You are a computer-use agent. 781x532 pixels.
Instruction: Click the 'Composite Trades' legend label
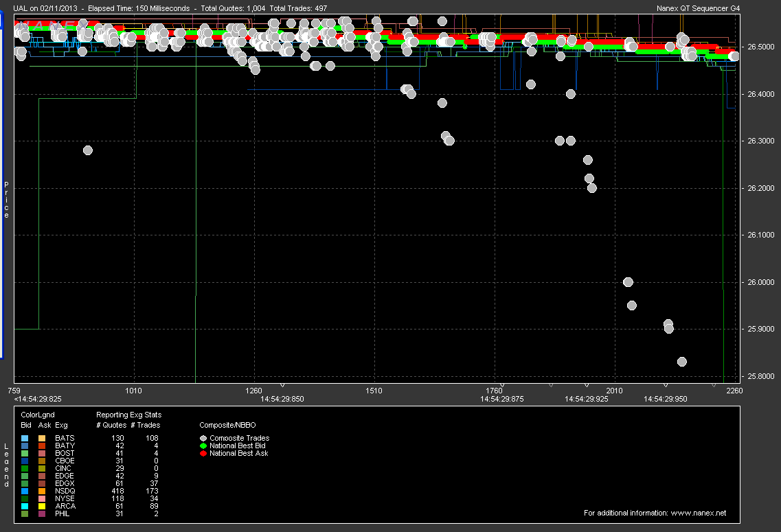(x=240, y=439)
